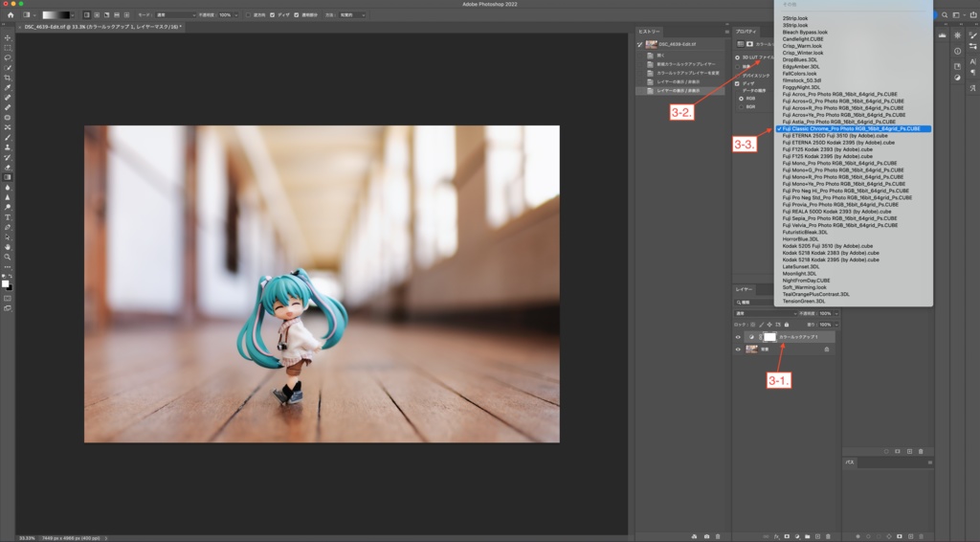Open the Paths panel menu
This screenshot has width=980, height=542.
930,463
